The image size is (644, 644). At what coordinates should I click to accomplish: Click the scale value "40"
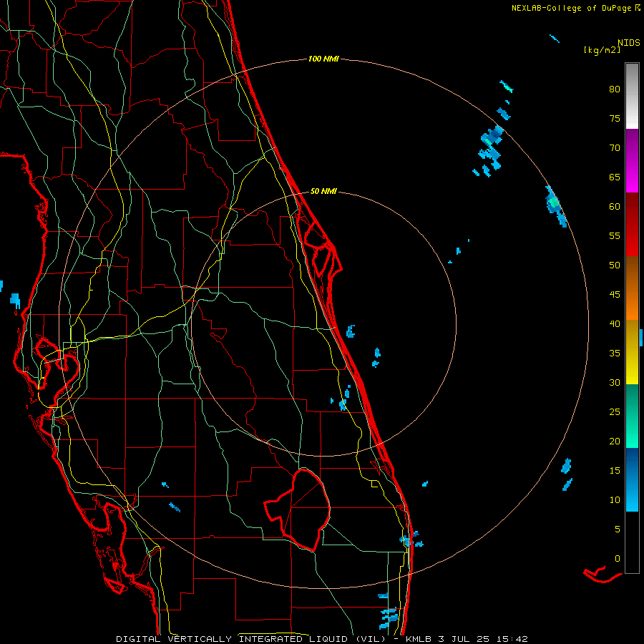coord(615,323)
